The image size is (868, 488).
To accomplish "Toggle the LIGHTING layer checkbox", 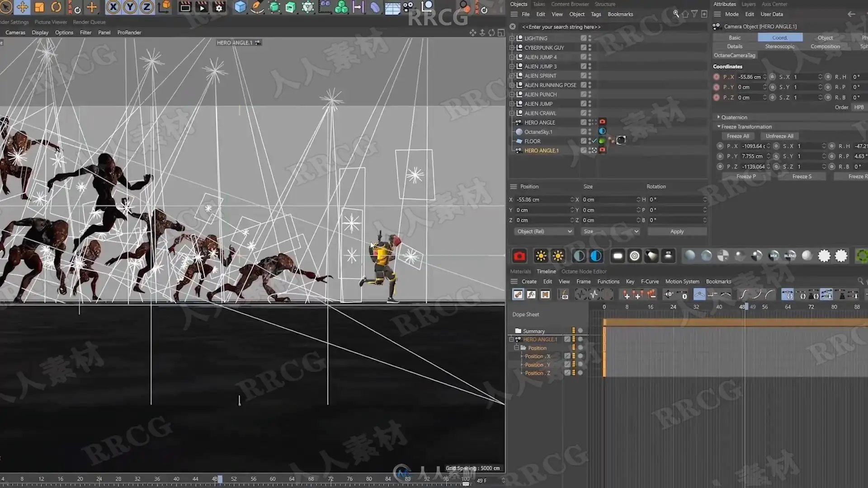I will point(583,38).
